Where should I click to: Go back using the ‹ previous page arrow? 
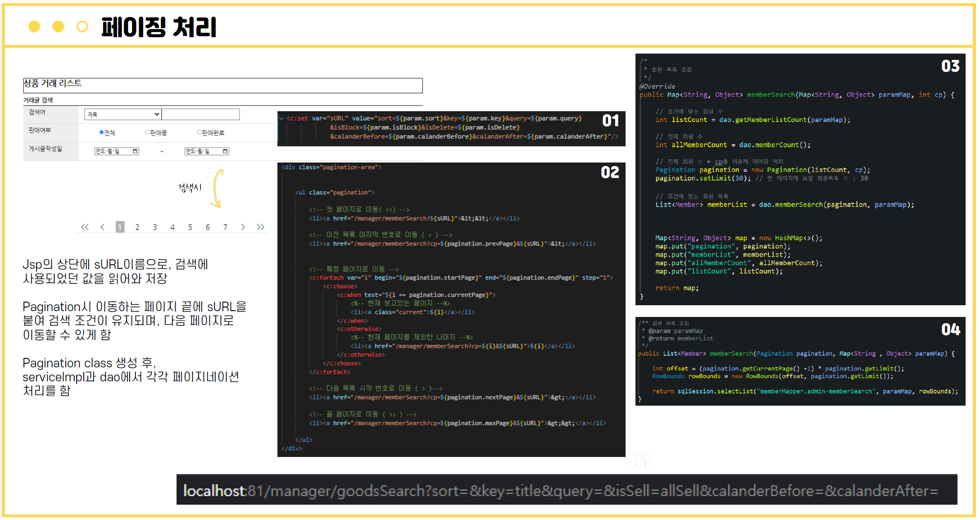[103, 227]
